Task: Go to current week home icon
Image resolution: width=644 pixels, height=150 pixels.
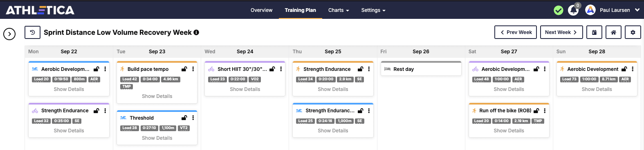Action: pos(613,32)
